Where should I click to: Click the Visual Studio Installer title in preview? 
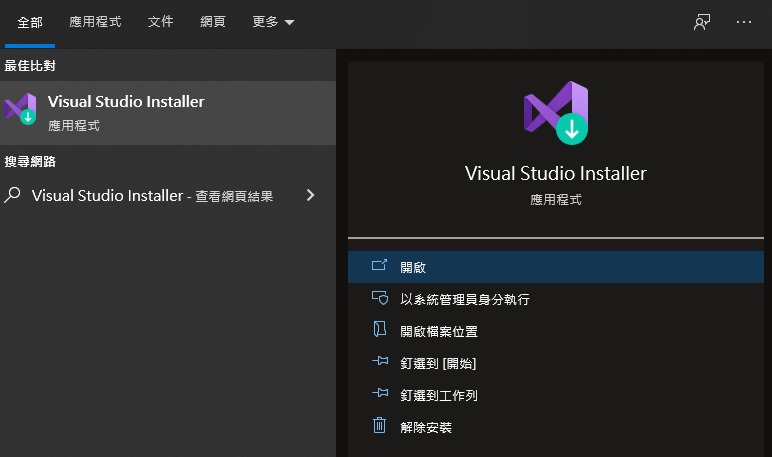555,173
